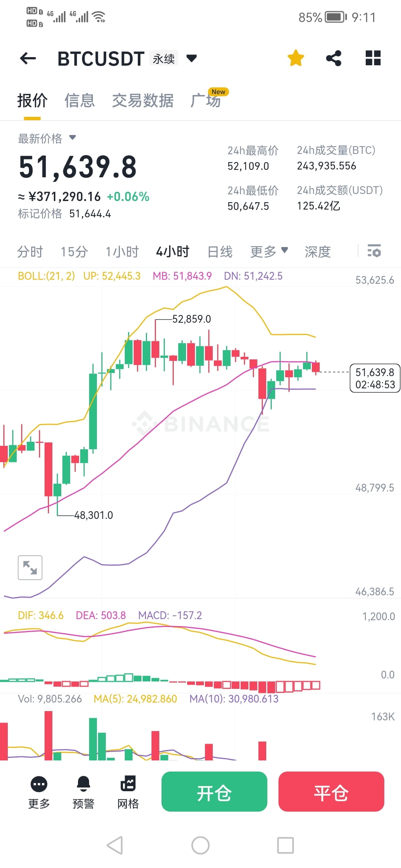Expand chart to fullscreen mode
This screenshot has height=868, width=401.
coord(30,567)
